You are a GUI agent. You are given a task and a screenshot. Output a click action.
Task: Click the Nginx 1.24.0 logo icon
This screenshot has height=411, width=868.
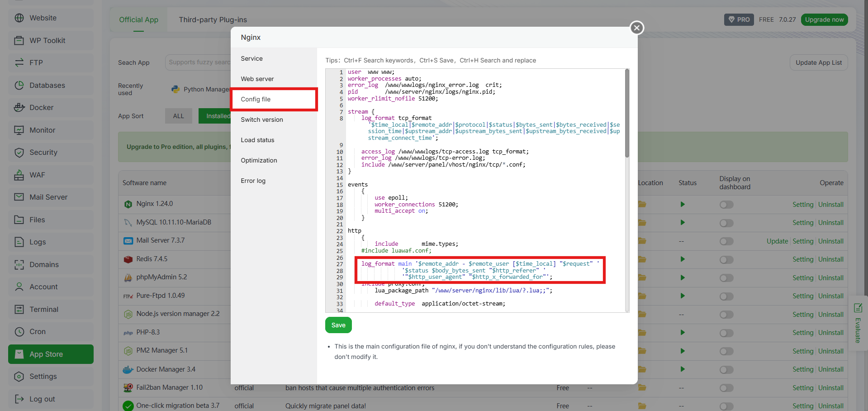(x=128, y=204)
